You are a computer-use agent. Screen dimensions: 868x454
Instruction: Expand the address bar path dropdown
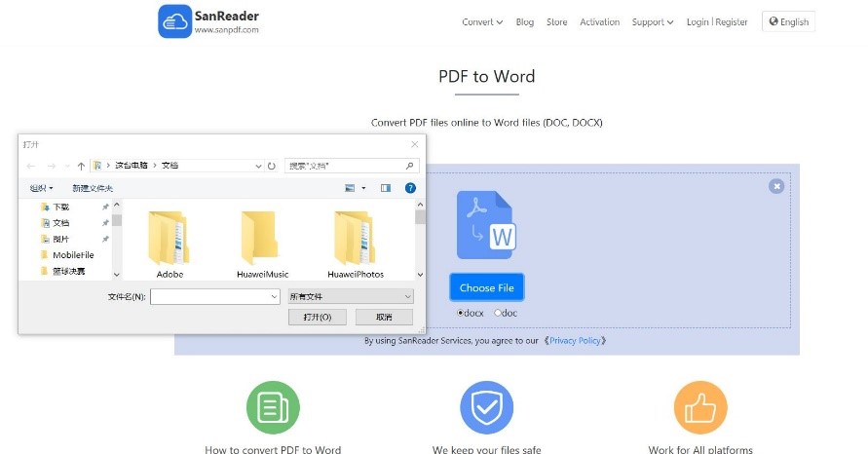pos(258,166)
